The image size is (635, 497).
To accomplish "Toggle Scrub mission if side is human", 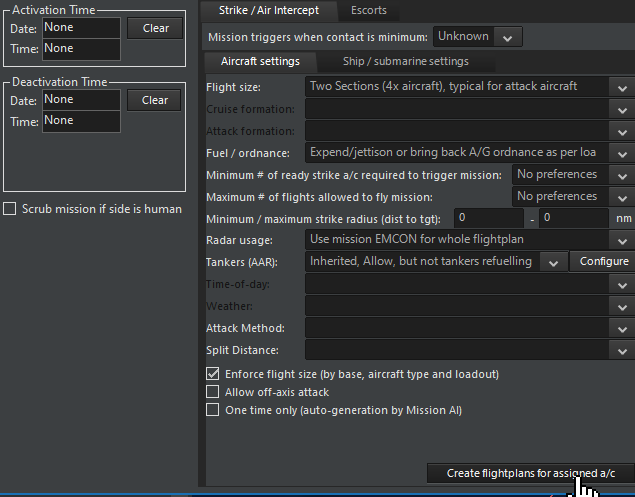I will (x=10, y=209).
